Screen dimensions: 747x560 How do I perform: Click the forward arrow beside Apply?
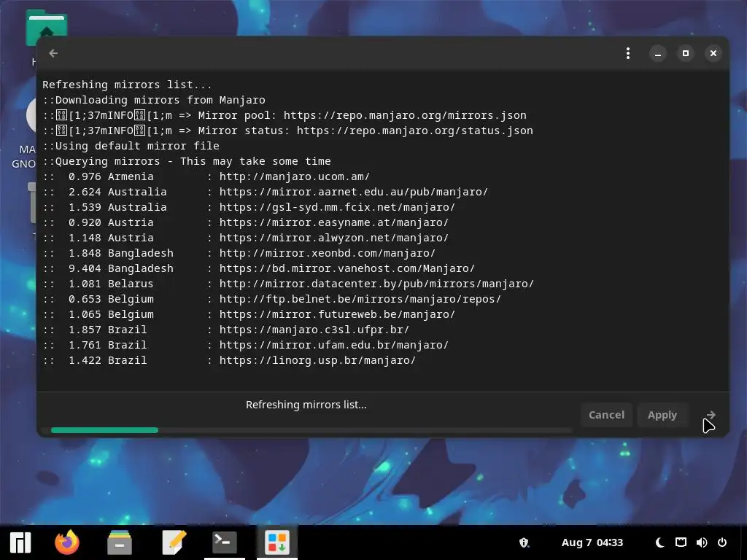[x=711, y=415]
